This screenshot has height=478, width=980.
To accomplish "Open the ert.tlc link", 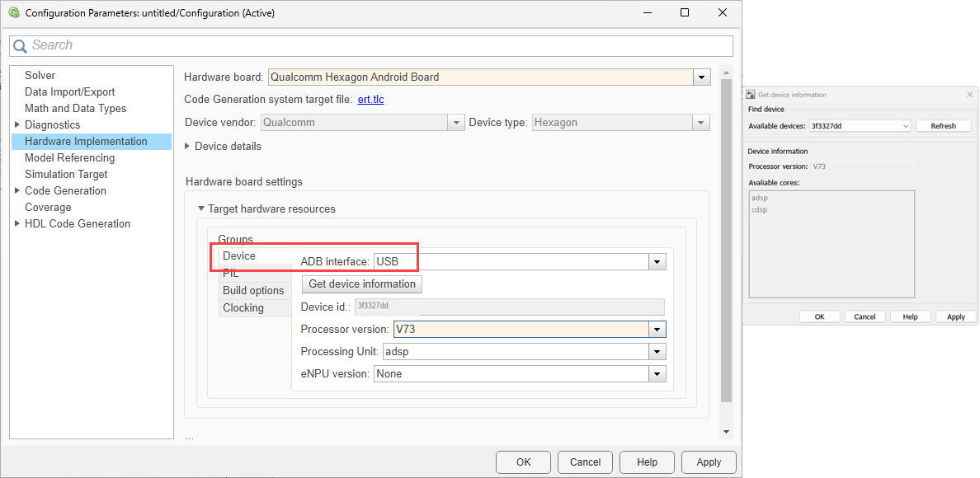I will [x=370, y=100].
